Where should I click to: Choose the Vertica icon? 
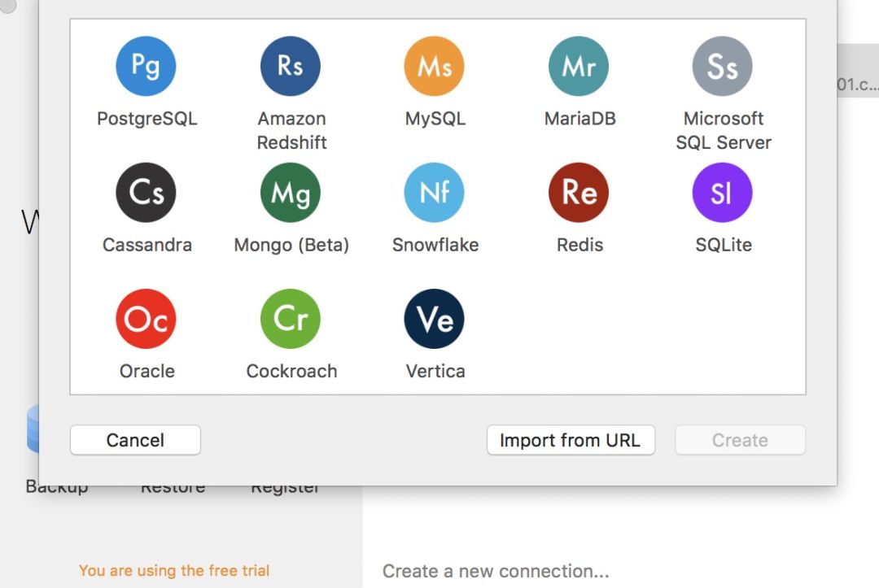point(435,319)
